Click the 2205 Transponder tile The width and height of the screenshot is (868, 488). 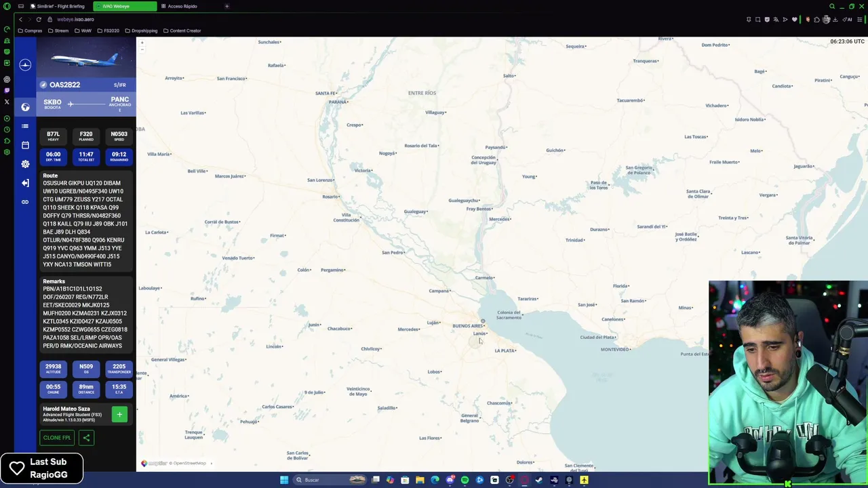click(119, 368)
